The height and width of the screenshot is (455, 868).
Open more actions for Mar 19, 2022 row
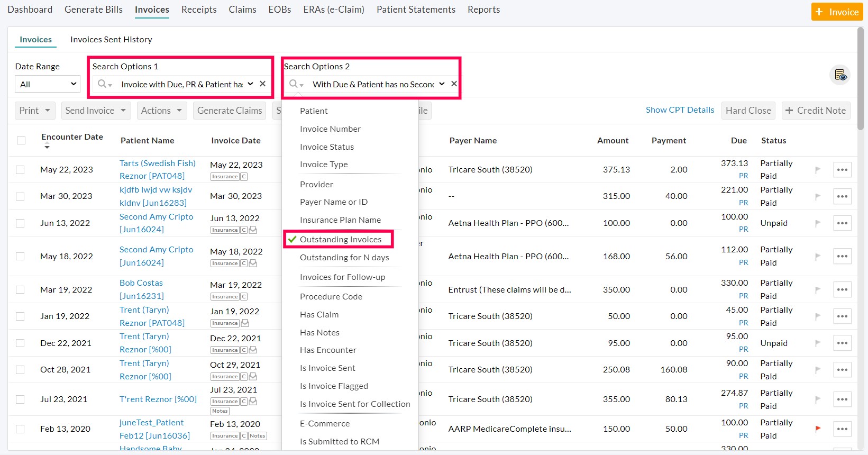(x=842, y=290)
